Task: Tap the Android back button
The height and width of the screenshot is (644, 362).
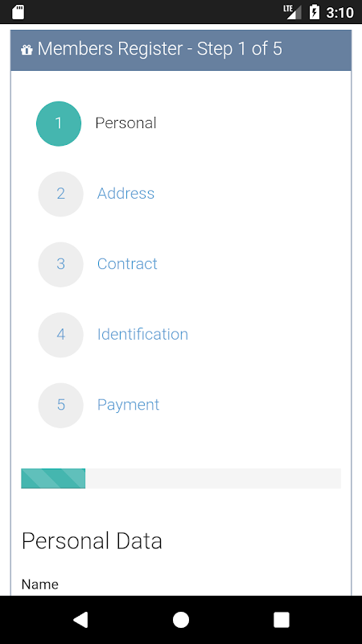Action: click(81, 620)
